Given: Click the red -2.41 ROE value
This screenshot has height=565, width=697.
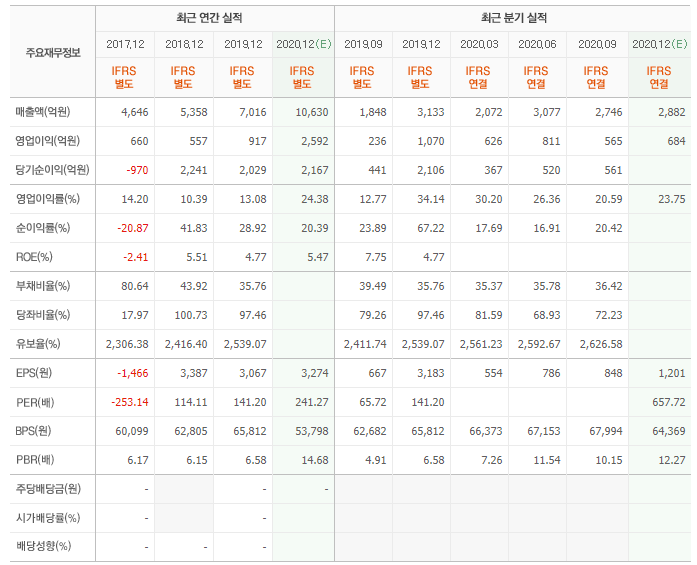Looking at the screenshot, I should (x=136, y=257).
